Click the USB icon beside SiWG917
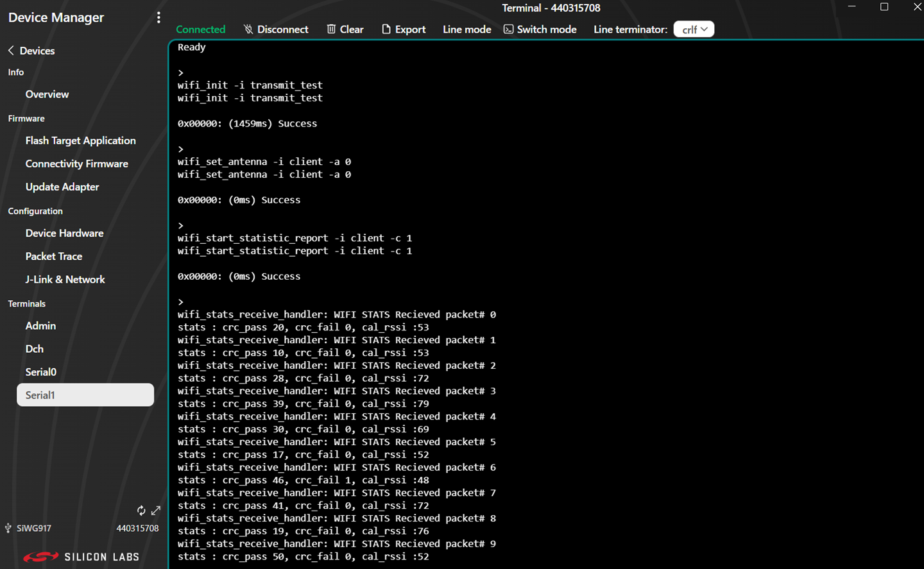Viewport: 924px width, 569px height. coord(8,528)
